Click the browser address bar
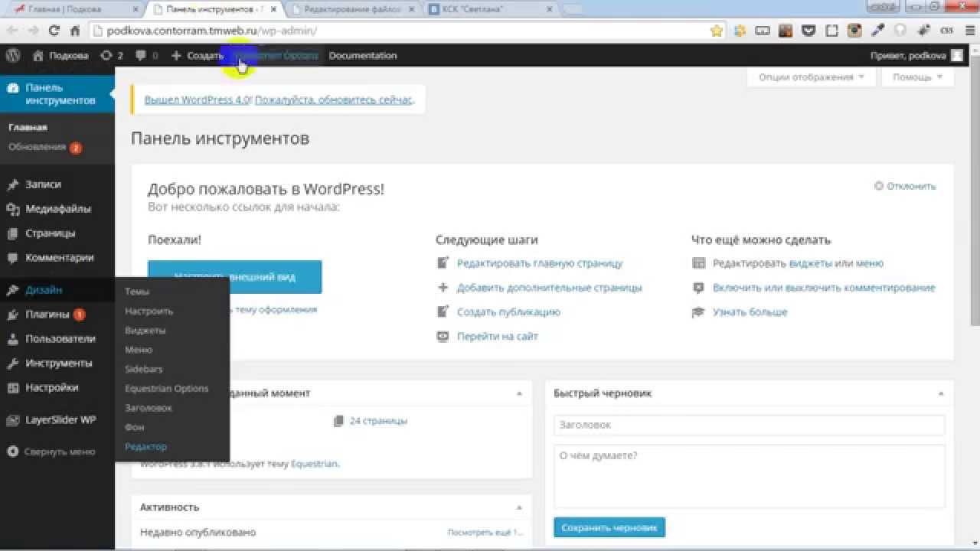 398,31
